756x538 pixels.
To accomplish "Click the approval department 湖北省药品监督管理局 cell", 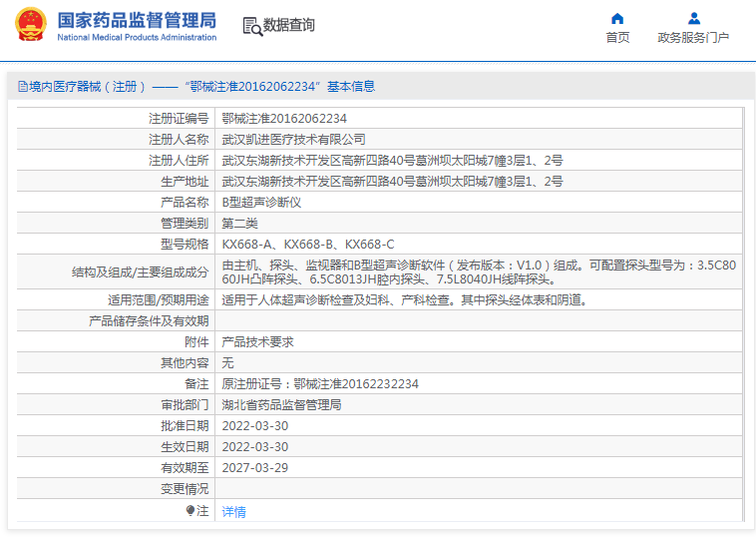I will tap(281, 405).
